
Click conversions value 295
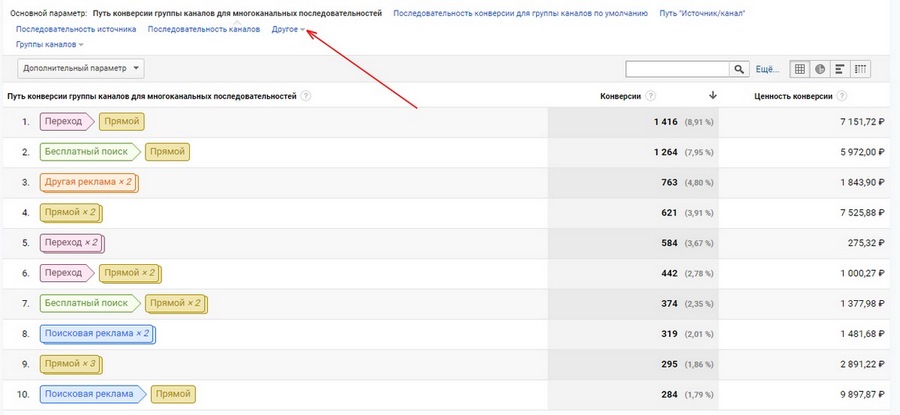(670, 364)
